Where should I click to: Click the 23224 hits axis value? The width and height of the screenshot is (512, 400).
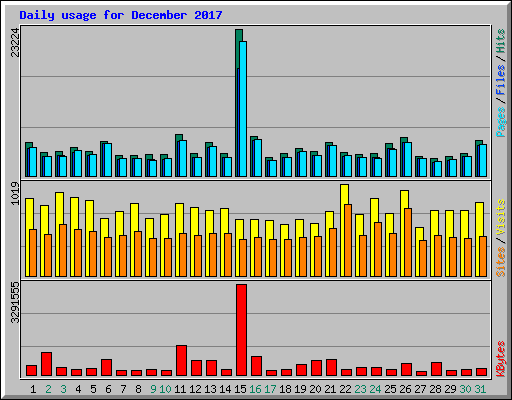(15, 42)
